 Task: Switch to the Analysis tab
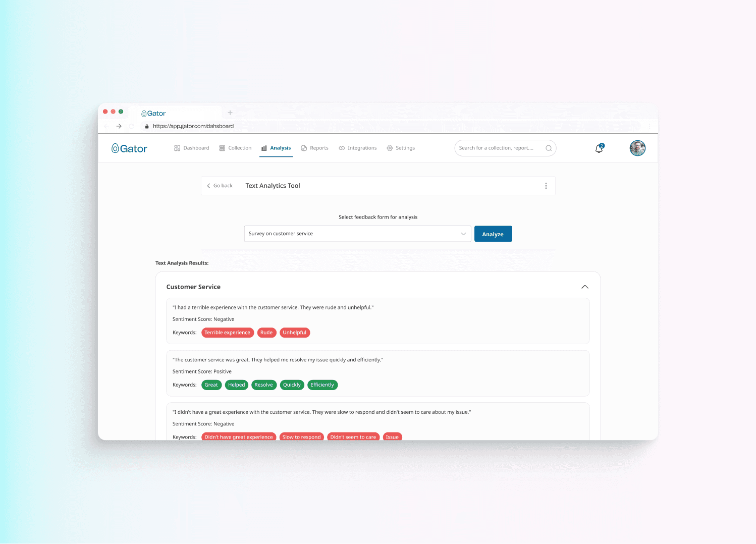(x=280, y=148)
